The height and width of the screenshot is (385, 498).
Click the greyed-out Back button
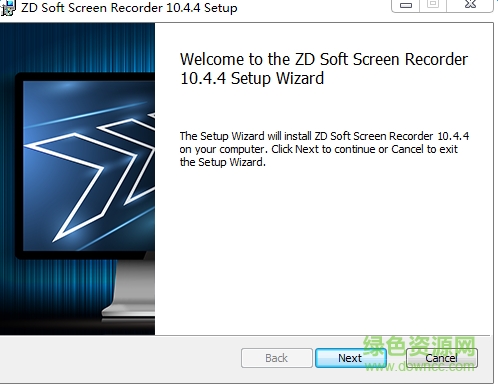(x=277, y=358)
